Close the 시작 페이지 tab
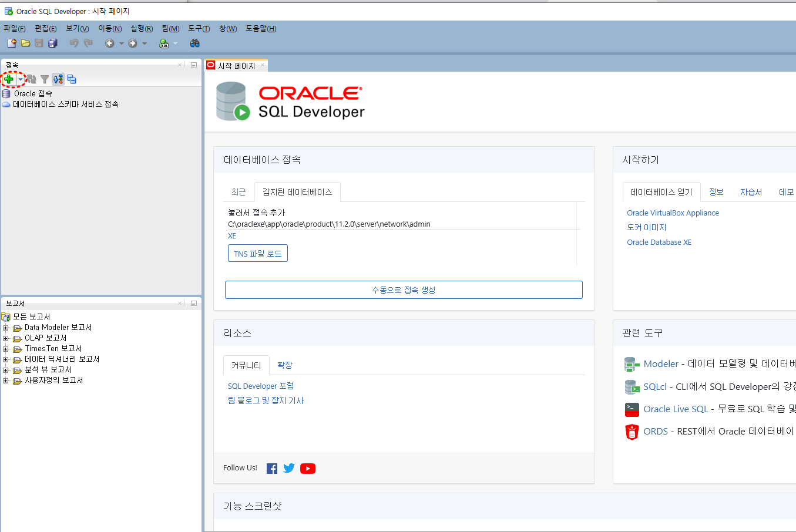This screenshot has height=532, width=796. tap(263, 65)
